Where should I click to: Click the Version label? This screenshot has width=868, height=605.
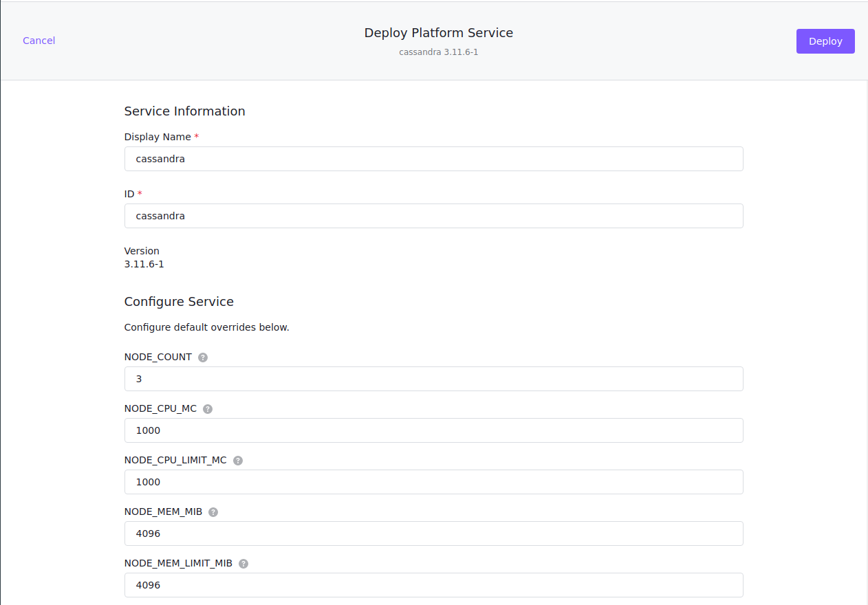click(x=142, y=251)
